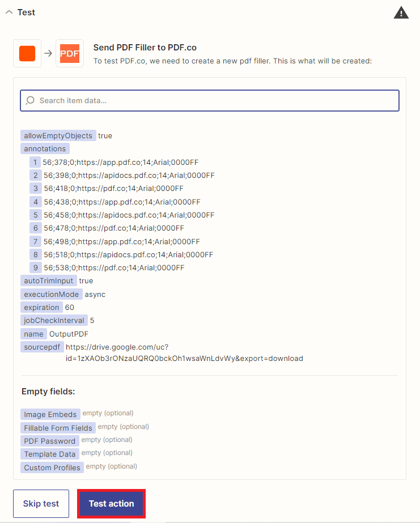Select the autoTrimInput label
This screenshot has height=523, width=420.
(x=49, y=281)
